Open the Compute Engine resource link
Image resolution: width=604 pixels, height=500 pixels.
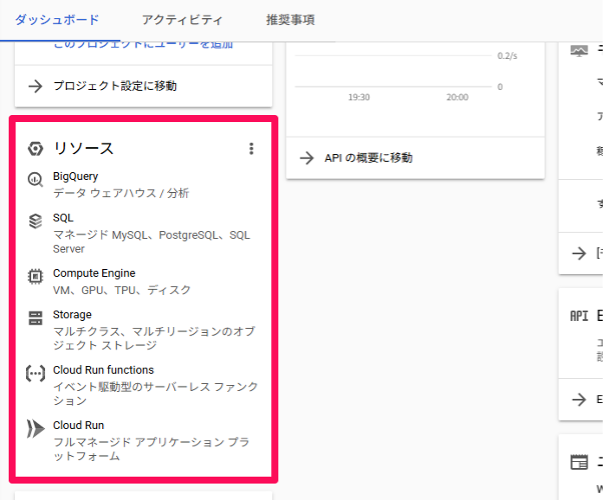pyautogui.click(x=94, y=273)
